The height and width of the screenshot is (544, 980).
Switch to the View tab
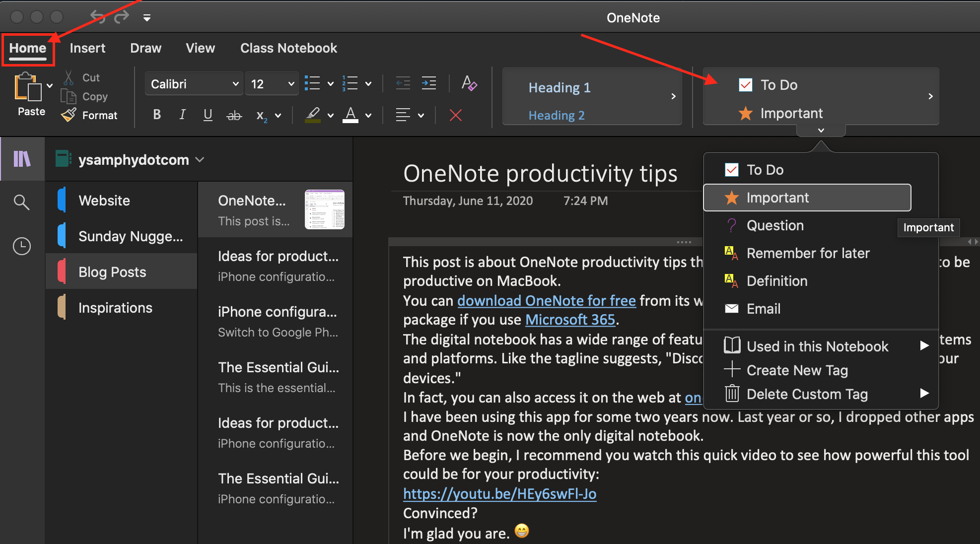coord(200,48)
